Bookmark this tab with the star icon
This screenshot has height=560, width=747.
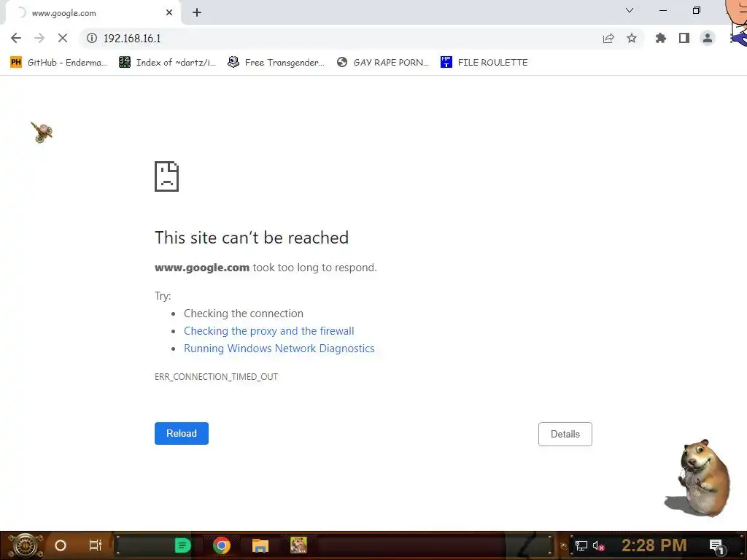point(632,38)
